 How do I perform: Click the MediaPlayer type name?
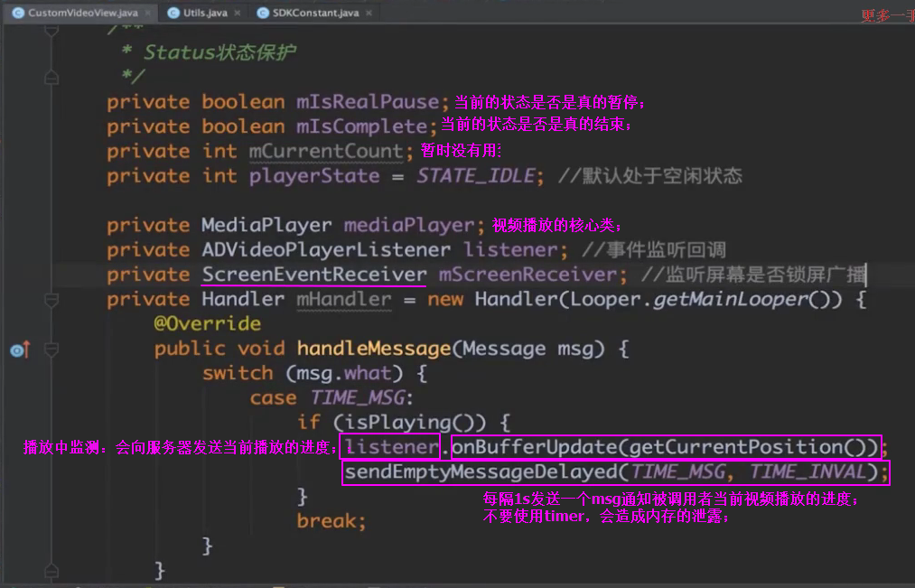click(266, 225)
